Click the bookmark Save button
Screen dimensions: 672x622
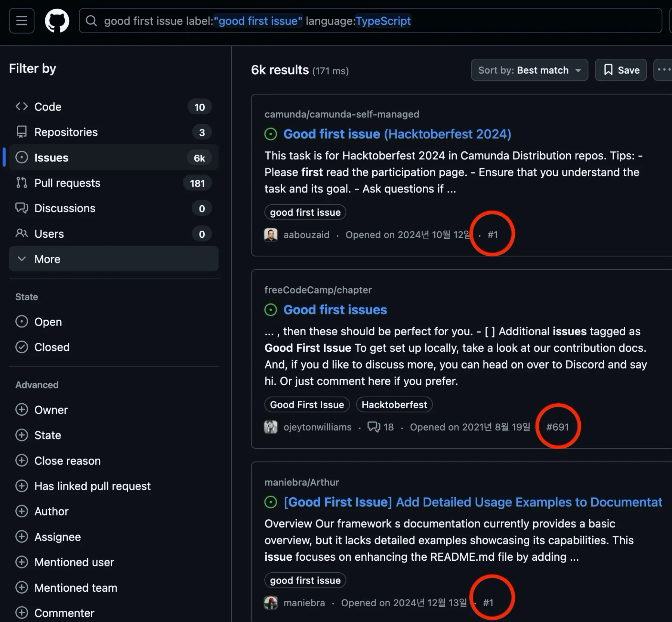tap(621, 70)
